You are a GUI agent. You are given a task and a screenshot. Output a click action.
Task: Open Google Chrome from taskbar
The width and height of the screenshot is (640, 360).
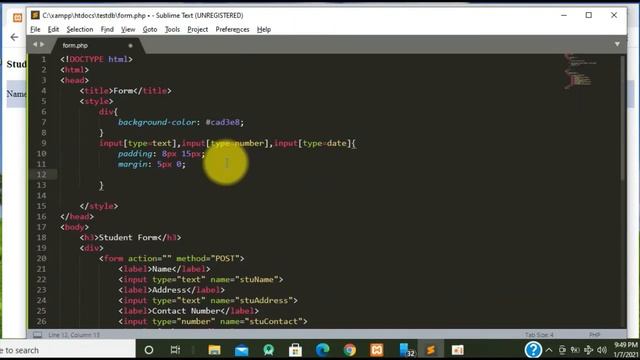349,350
